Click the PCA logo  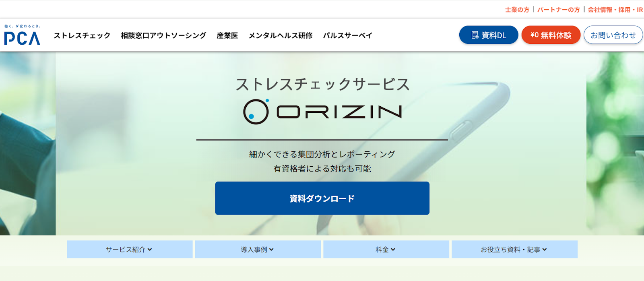tap(22, 35)
